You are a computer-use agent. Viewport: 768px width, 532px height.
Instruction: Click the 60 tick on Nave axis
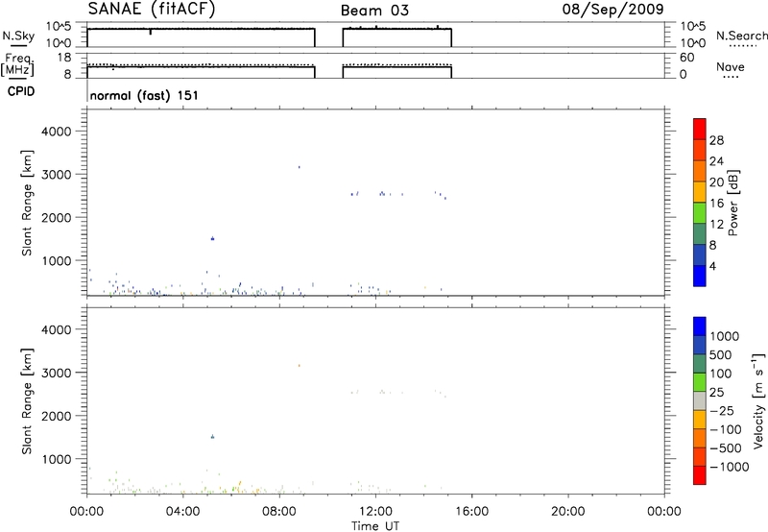pyautogui.click(x=687, y=58)
